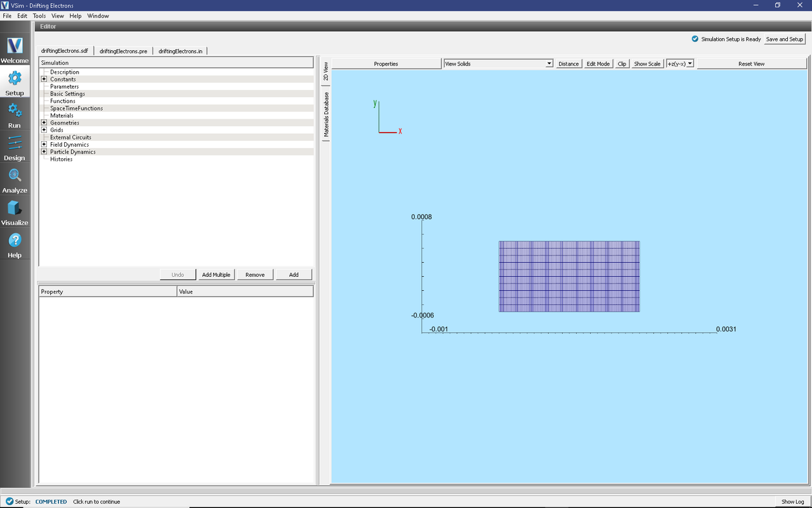Open the vertical Materials Database tab
812x508 pixels.
pos(326,115)
